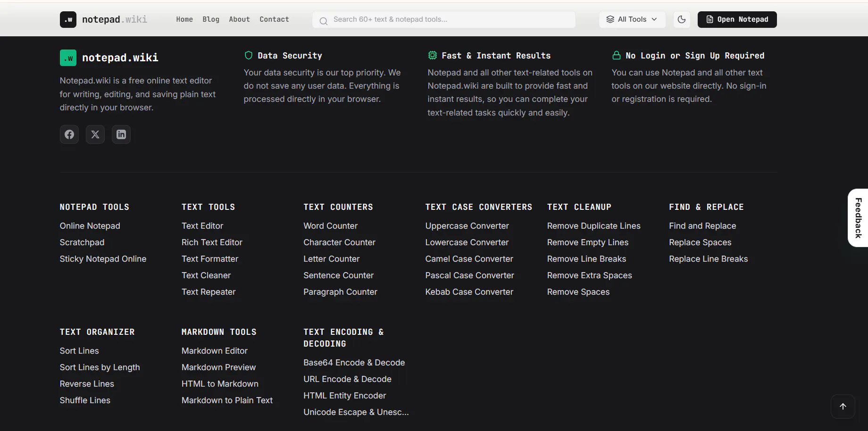Click the search magnifier icon
The image size is (868, 431).
(324, 21)
